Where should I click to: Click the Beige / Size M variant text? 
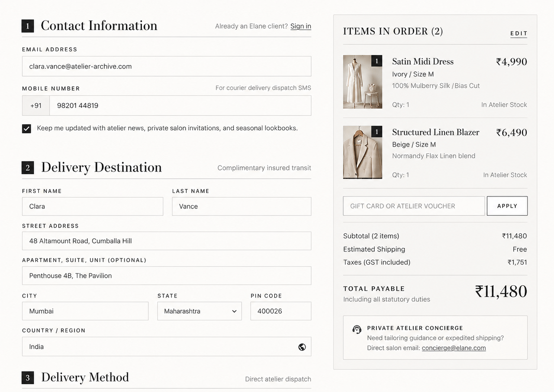coord(414,145)
